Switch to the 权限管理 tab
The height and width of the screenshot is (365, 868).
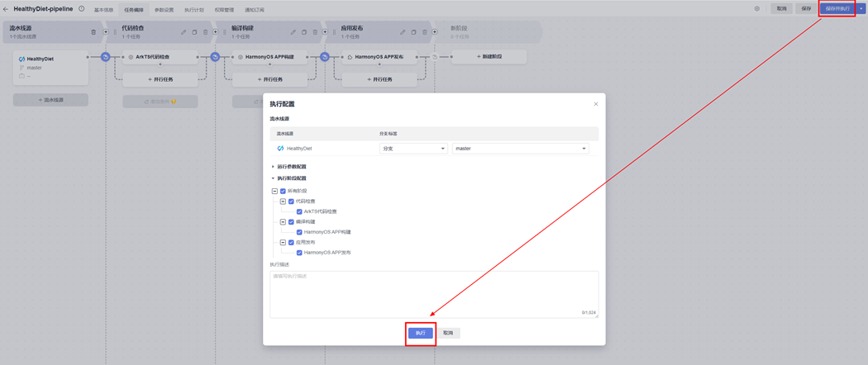click(x=224, y=10)
